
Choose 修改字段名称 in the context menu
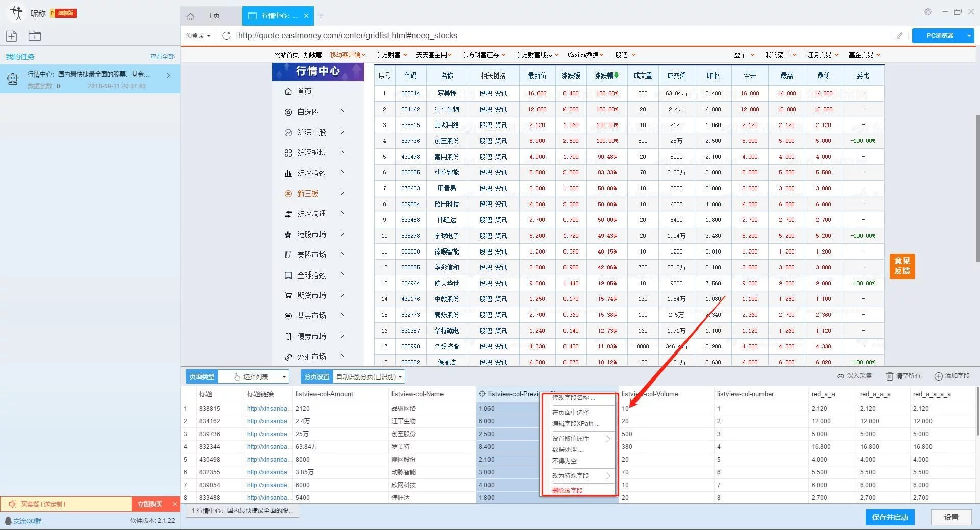pyautogui.click(x=573, y=398)
